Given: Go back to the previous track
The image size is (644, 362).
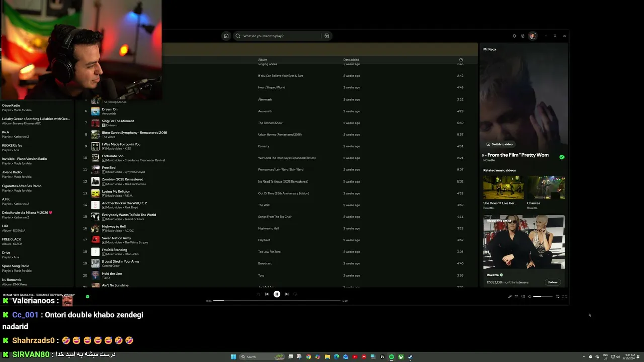Looking at the screenshot, I should point(267,294).
